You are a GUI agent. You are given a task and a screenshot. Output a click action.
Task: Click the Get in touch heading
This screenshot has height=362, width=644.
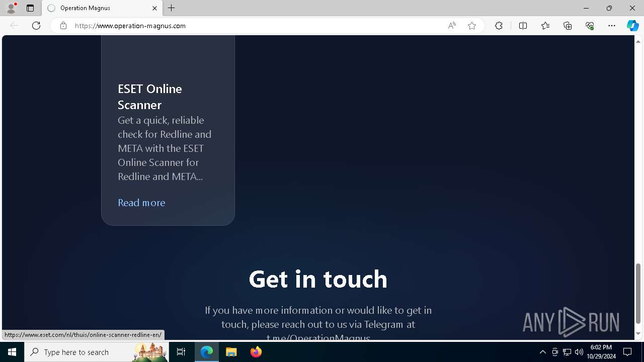(318, 279)
